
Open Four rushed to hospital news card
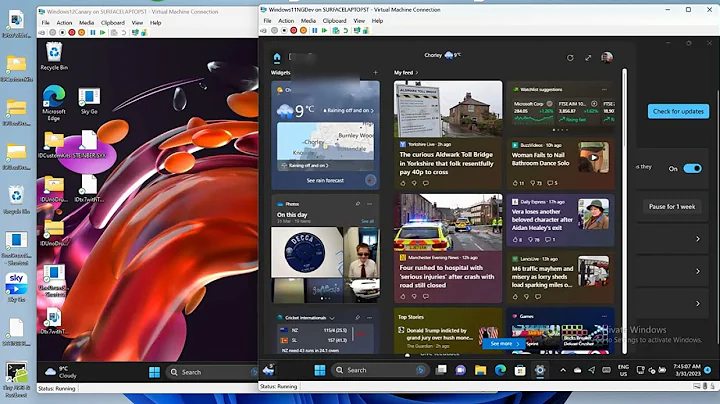(x=448, y=248)
